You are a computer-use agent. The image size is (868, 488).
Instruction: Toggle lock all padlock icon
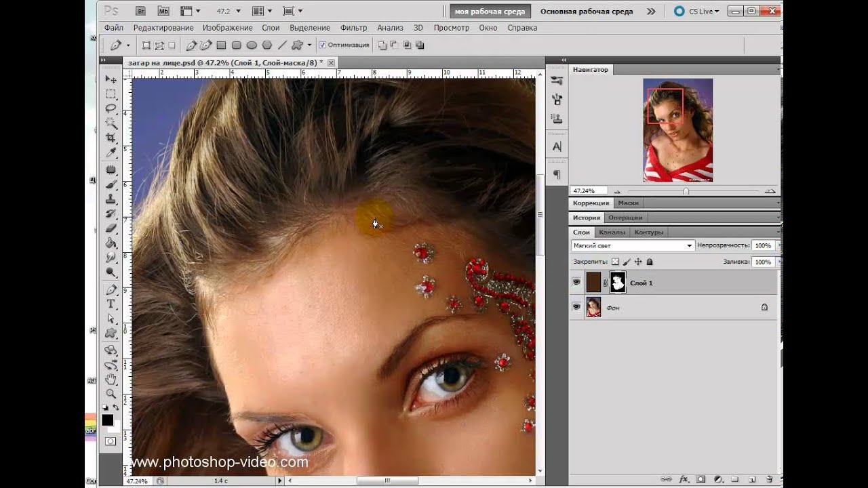650,262
